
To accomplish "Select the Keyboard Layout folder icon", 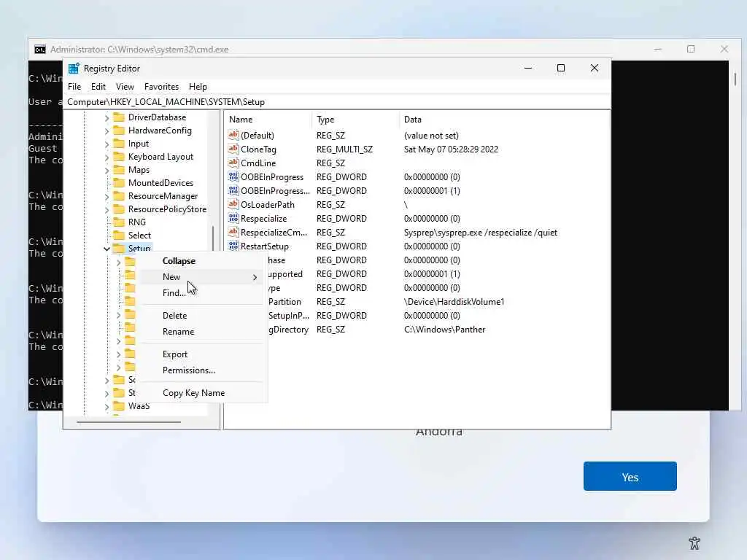I will tap(119, 157).
